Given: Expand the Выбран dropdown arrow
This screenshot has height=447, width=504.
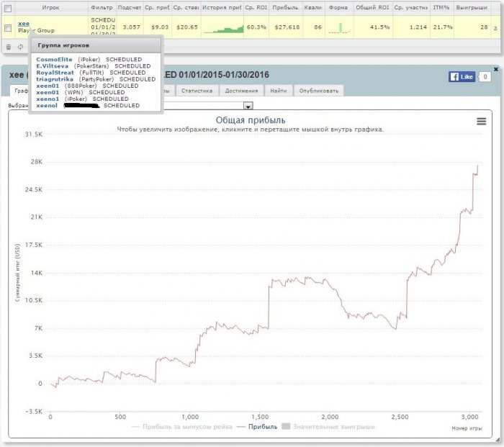Looking at the screenshot, I should [x=248, y=105].
